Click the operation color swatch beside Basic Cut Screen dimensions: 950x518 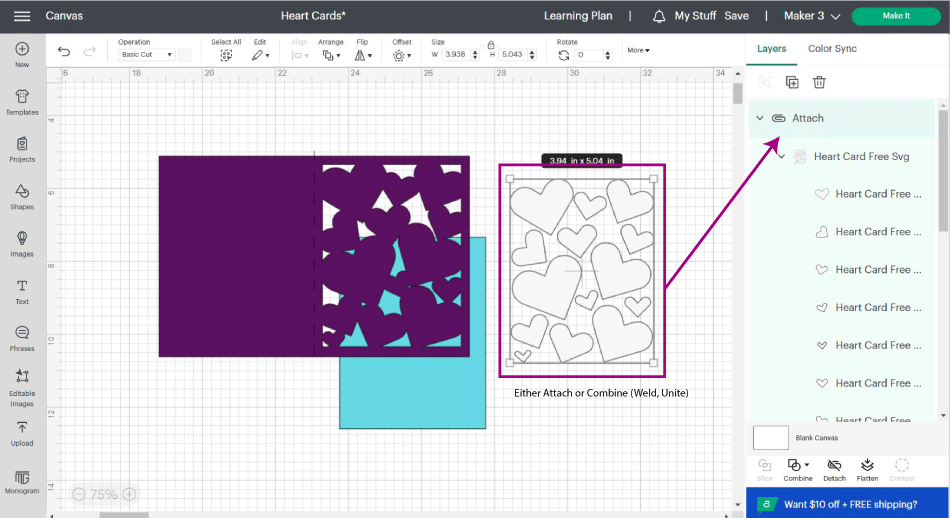(185, 55)
